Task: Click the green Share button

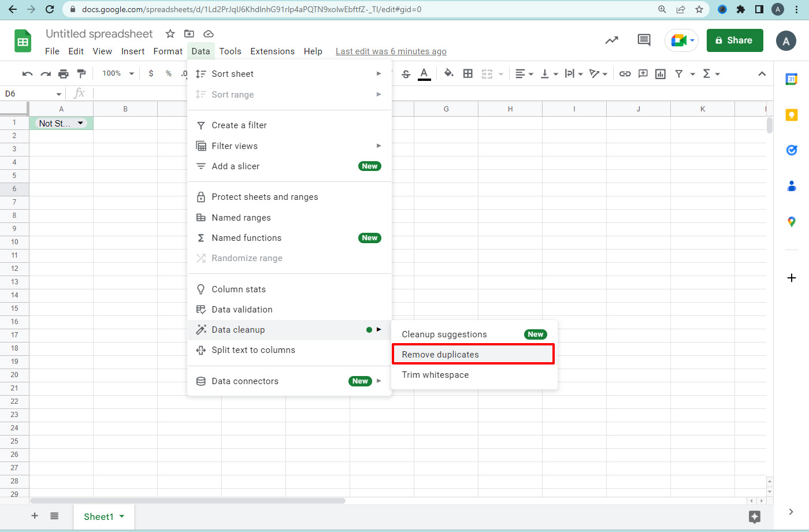Action: tap(734, 40)
